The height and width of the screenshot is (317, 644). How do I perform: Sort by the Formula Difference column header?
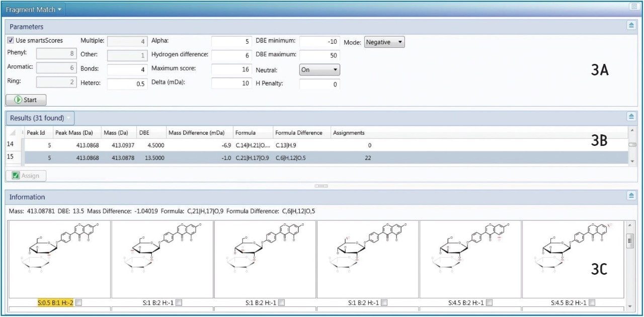coord(301,133)
